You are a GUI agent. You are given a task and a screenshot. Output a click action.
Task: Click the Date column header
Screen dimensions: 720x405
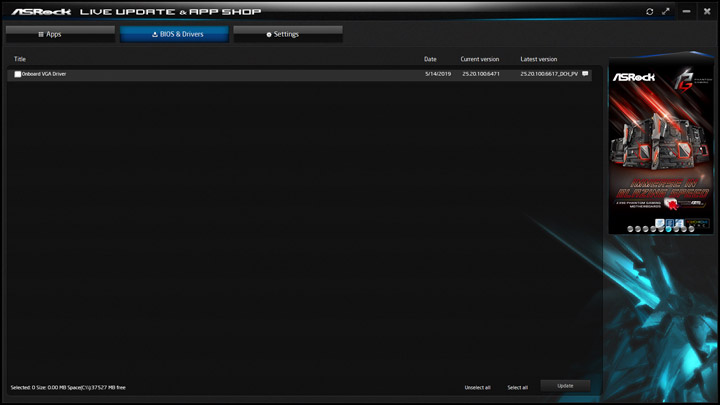[x=430, y=59]
